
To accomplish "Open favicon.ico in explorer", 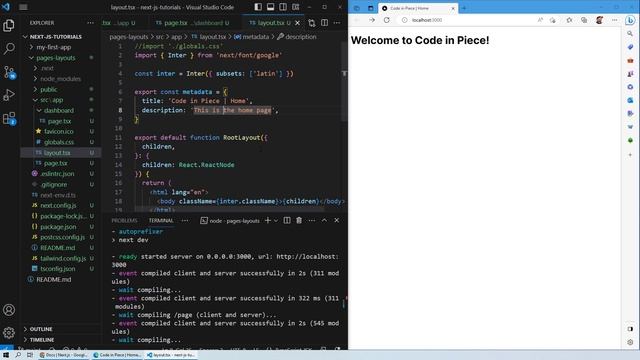I will pyautogui.click(x=61, y=131).
